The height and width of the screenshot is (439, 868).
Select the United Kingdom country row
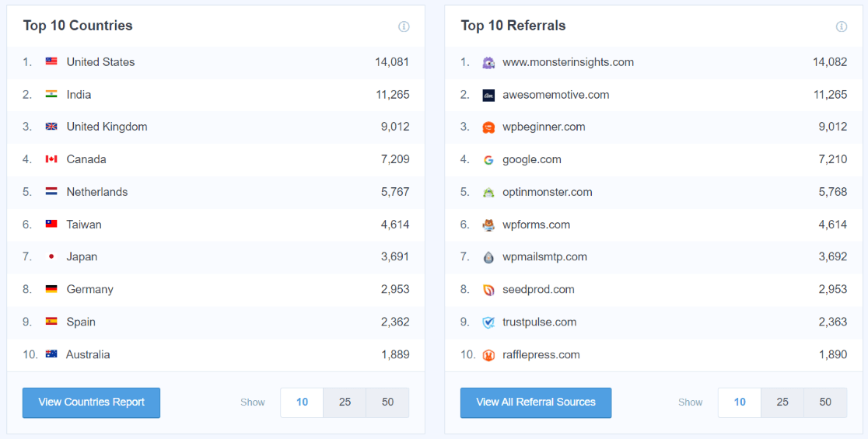[x=107, y=127]
